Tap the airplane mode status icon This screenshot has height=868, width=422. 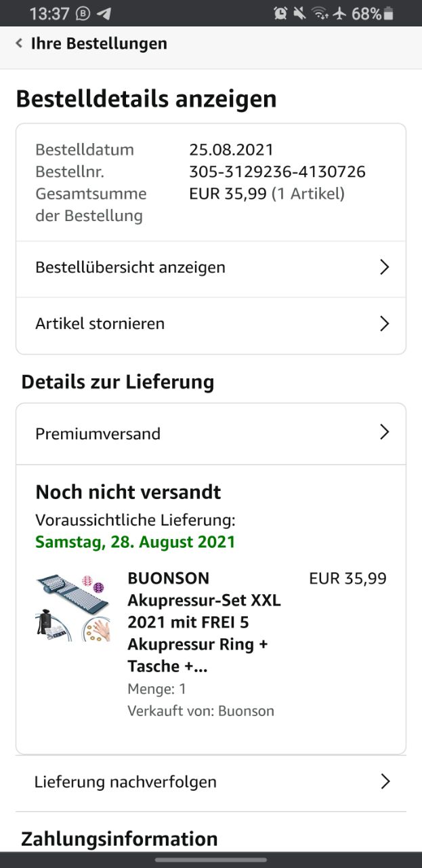click(x=339, y=13)
